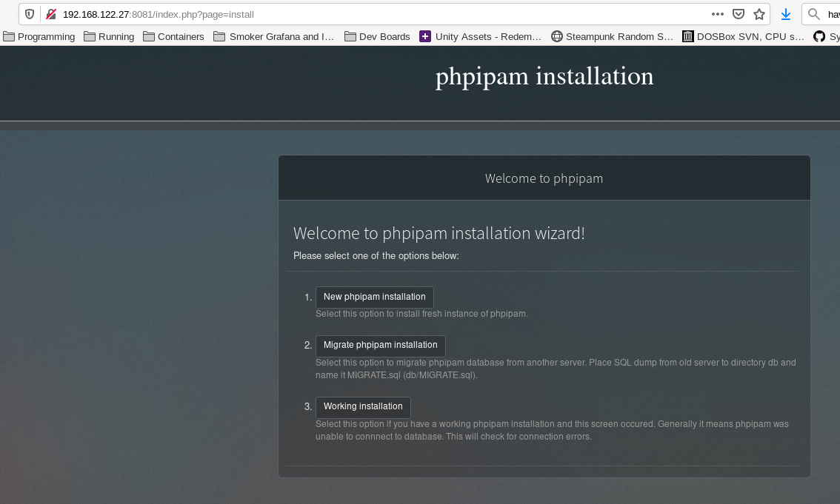Click 'Please select one of the options below' text

pyautogui.click(x=376, y=256)
